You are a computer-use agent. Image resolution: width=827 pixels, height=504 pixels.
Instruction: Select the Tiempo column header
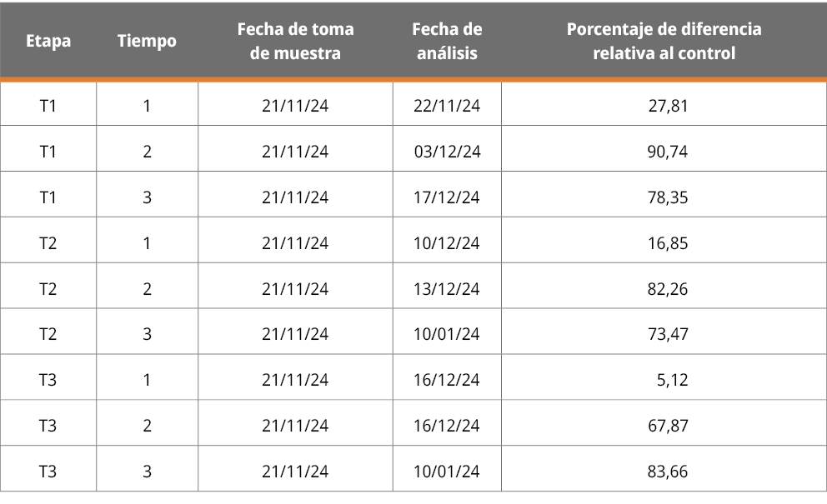point(147,41)
